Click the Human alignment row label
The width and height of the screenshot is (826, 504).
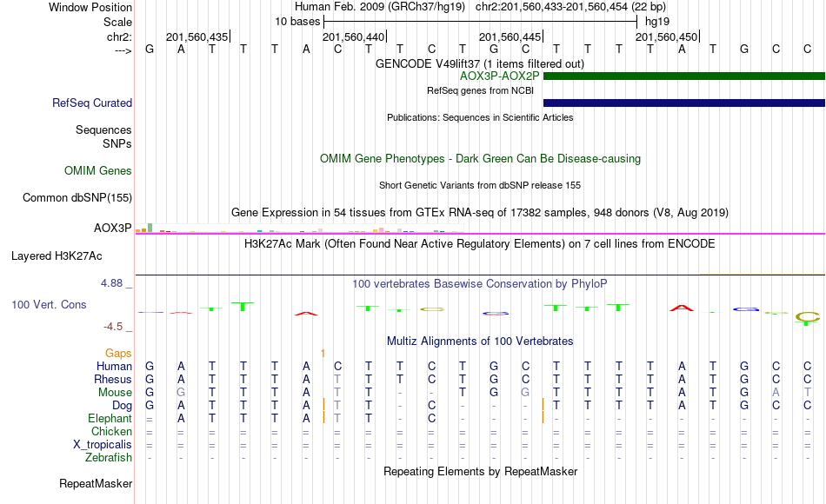pyautogui.click(x=114, y=366)
